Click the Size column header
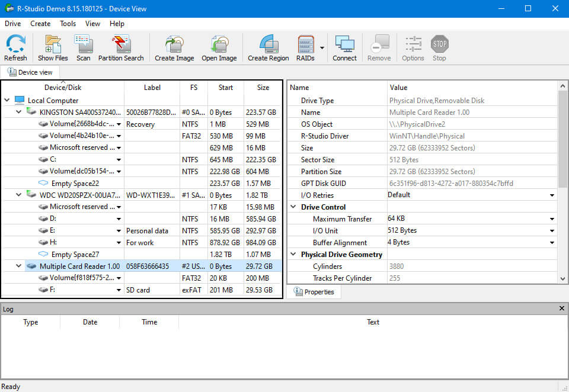The width and height of the screenshot is (569, 392). [x=263, y=88]
